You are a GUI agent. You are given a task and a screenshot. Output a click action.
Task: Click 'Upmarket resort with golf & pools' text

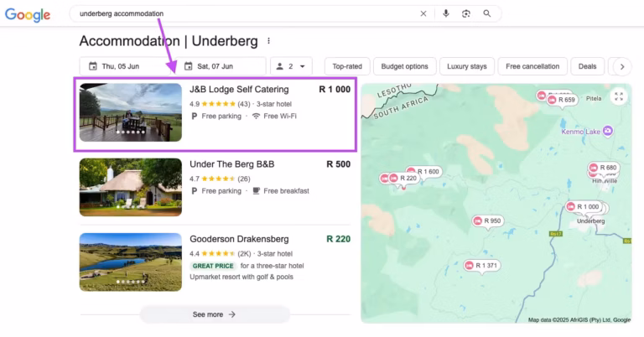tap(241, 277)
